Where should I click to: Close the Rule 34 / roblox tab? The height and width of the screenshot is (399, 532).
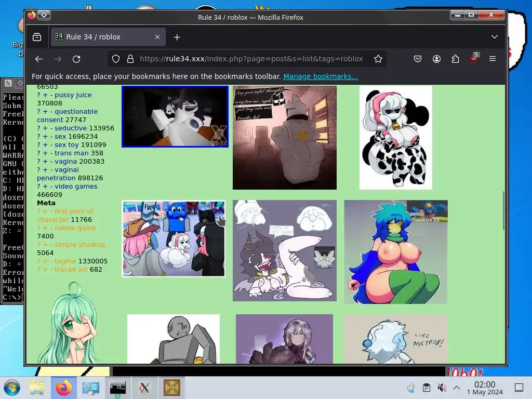157,37
